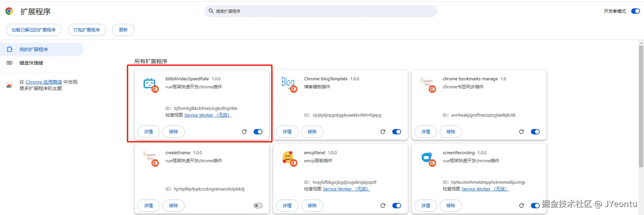Click the Chrome Web Store rainbow icon
The image size is (644, 215).
coord(9,85)
